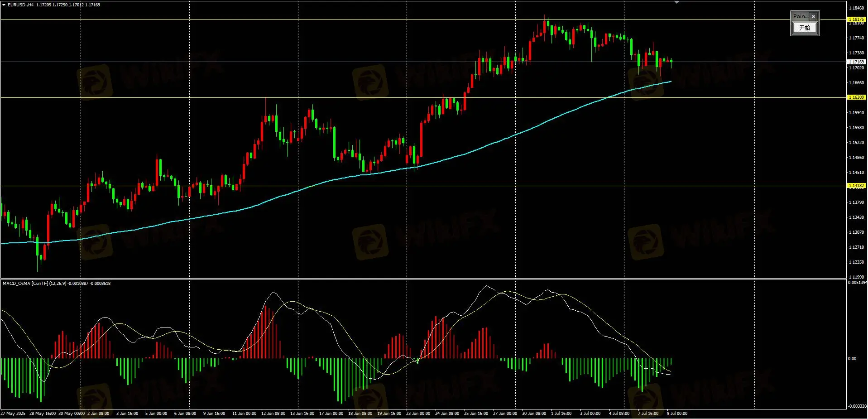The width and height of the screenshot is (868, 419).
Task: Open the triangle menu beside EURUSD.,H4
Action: click(4, 5)
